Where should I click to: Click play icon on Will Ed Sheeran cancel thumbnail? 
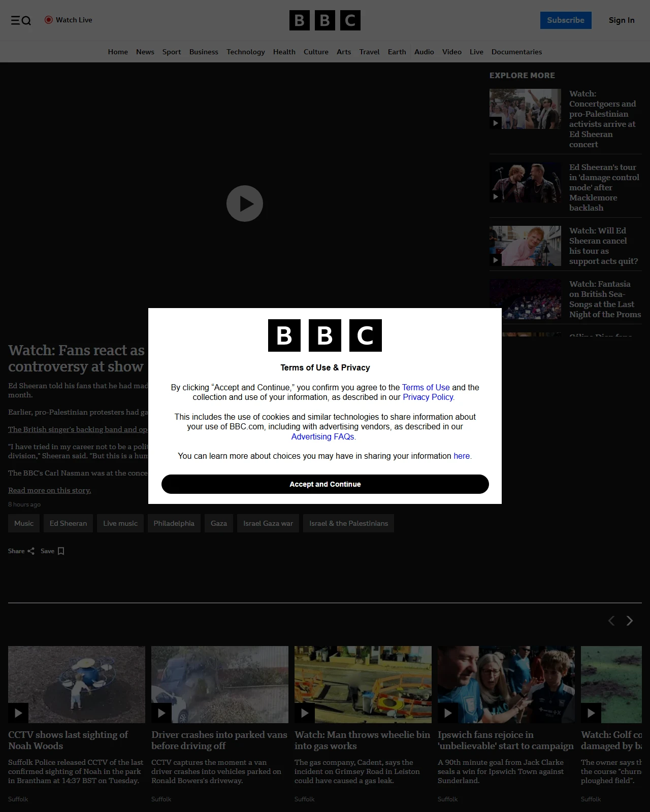(x=496, y=260)
